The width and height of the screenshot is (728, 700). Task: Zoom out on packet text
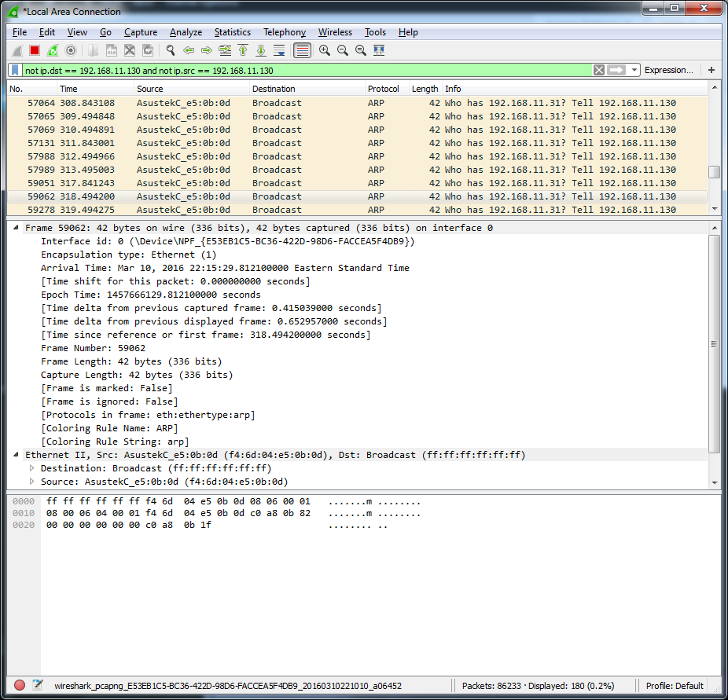click(343, 50)
